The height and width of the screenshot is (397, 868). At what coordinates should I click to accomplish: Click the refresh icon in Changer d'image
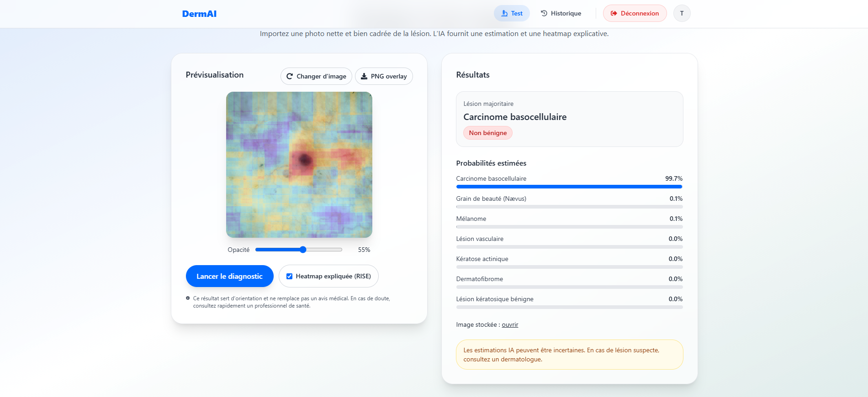point(290,76)
